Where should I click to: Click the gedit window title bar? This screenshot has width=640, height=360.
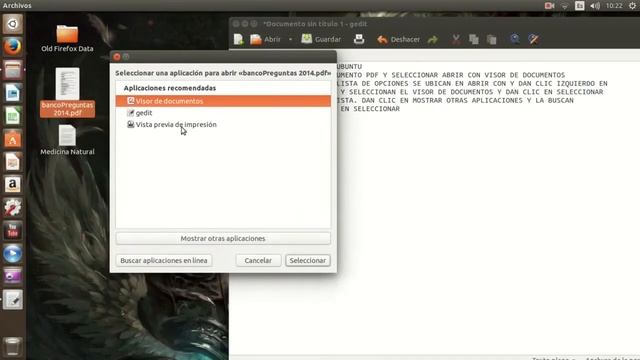pos(435,24)
